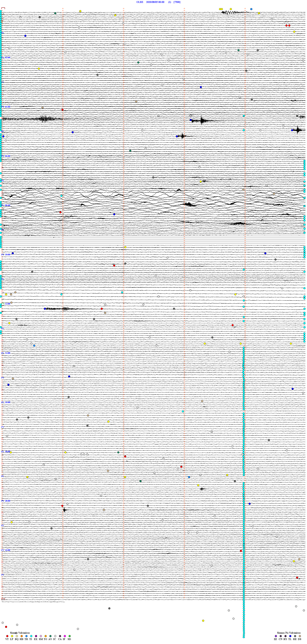Click the purple EX legend dot
This screenshot has width=307, height=644.
point(36,636)
